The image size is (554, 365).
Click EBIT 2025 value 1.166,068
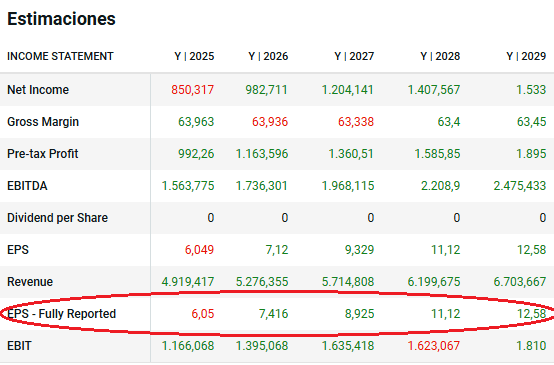click(188, 346)
